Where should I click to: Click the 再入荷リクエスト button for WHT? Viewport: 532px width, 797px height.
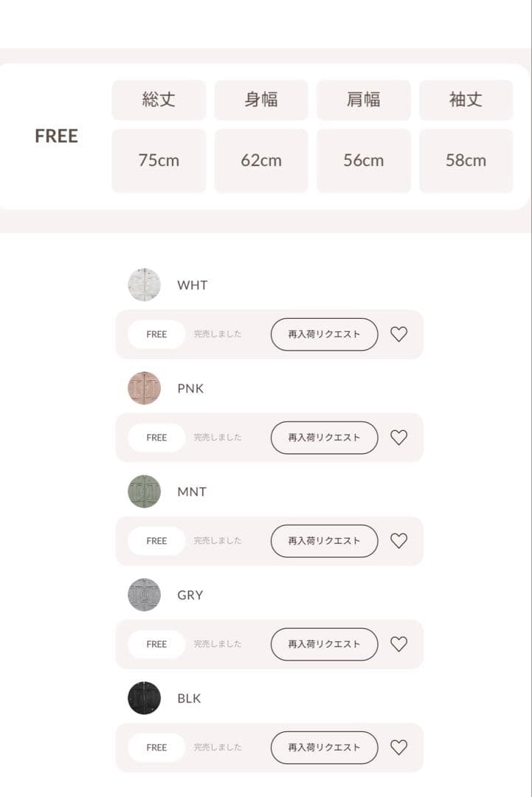click(324, 334)
